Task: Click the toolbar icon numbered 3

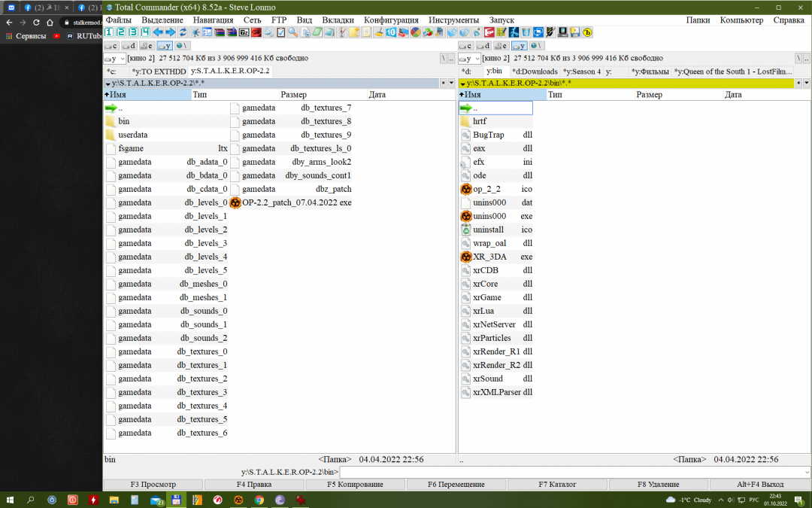Action: 134,32
